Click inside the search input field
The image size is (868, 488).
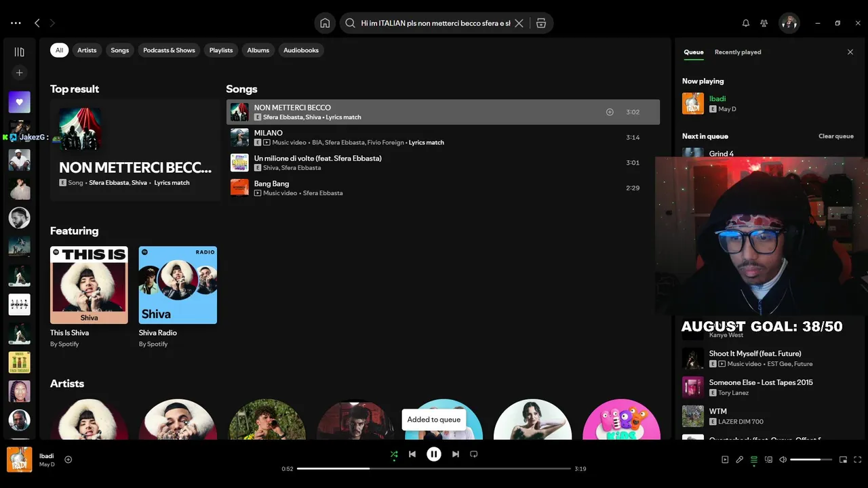click(435, 23)
